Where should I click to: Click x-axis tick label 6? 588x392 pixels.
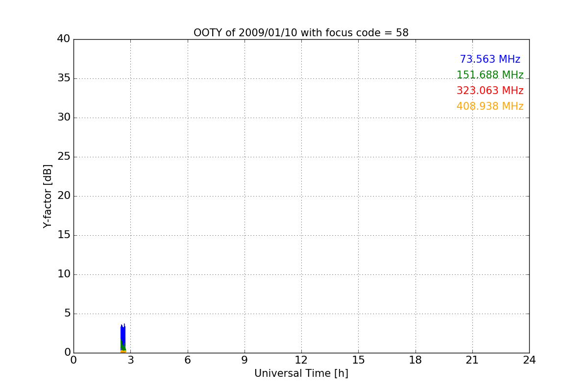pos(188,360)
